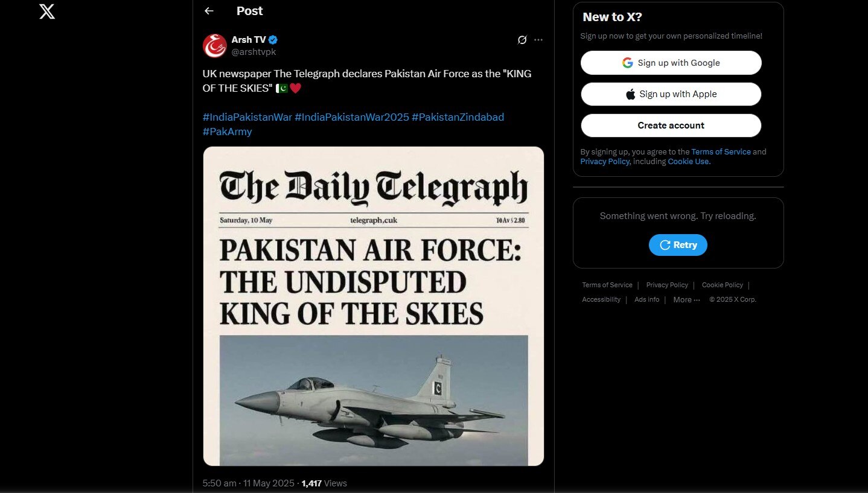Click the Create account button
868x493 pixels.
(670, 125)
